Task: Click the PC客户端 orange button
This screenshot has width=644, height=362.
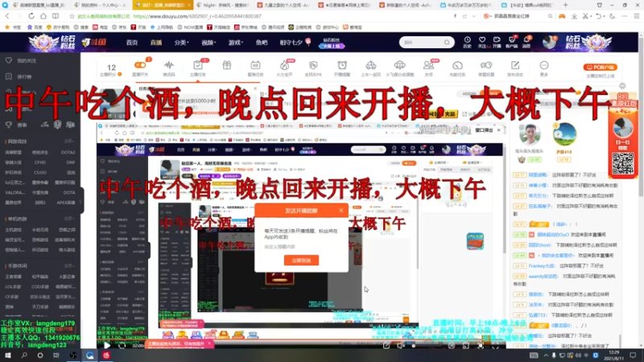Action: pyautogui.click(x=600, y=67)
